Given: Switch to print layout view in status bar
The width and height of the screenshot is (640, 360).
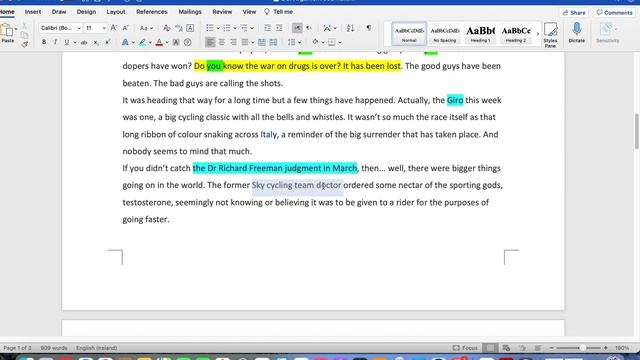Looking at the screenshot, I should [489, 348].
